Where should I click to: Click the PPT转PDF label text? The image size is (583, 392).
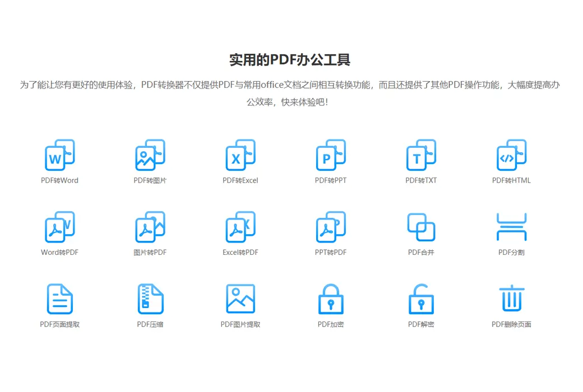point(331,253)
